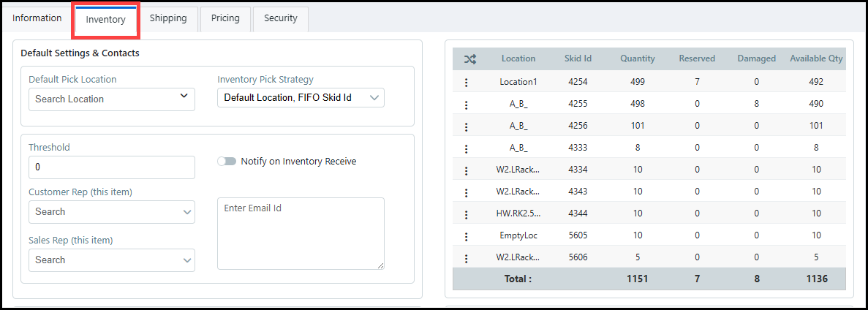Open row menu for skid 4344
Image resolution: width=868 pixels, height=310 pixels.
(x=466, y=214)
